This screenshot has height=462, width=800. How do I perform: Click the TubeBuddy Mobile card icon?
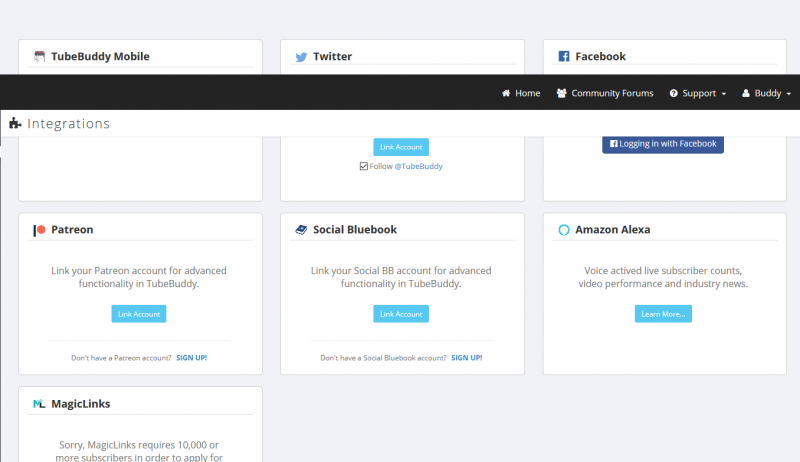coord(39,57)
